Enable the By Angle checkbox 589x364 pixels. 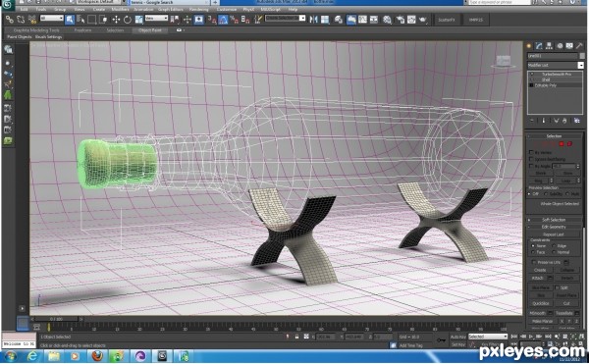pos(531,166)
